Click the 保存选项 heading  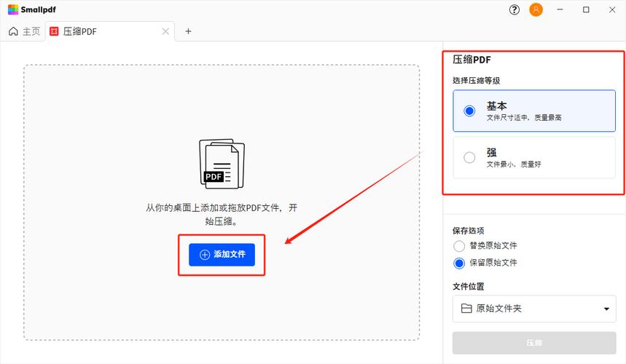(469, 231)
